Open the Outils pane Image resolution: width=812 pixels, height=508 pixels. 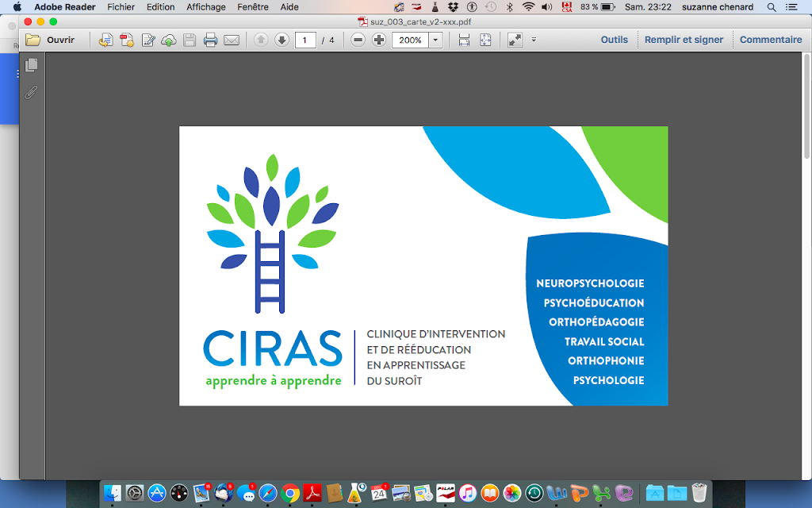pyautogui.click(x=615, y=40)
